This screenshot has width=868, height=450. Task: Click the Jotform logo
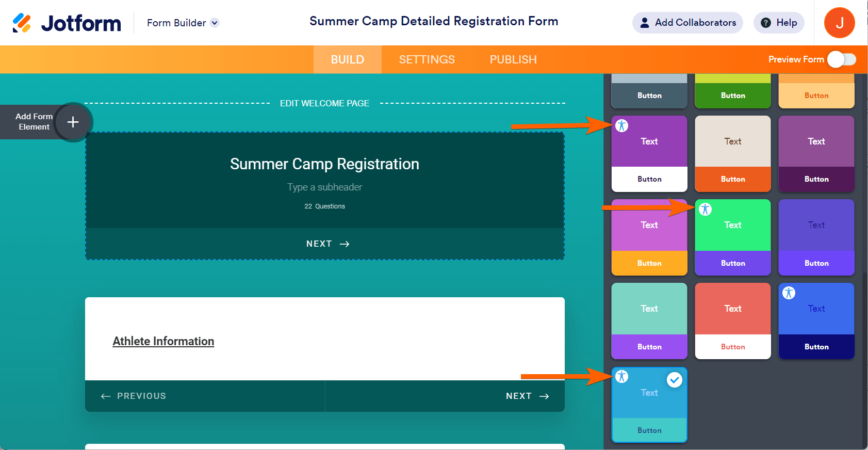(x=67, y=23)
